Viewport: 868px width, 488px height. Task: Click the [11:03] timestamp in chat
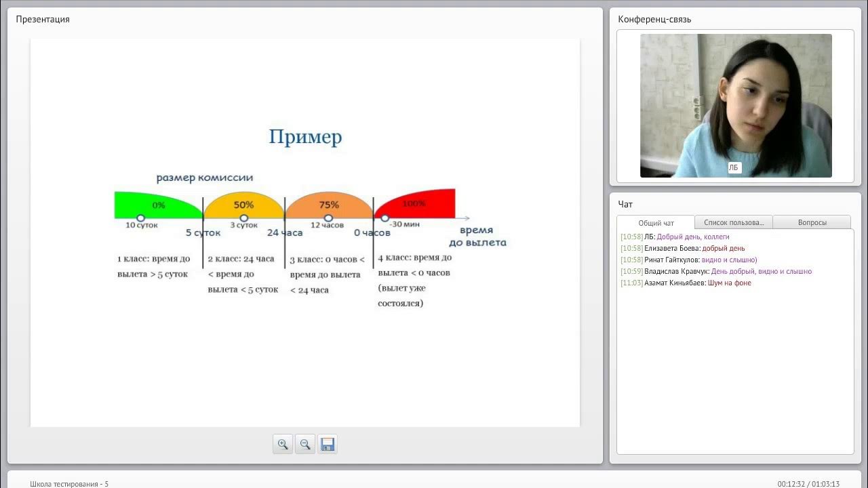click(631, 283)
